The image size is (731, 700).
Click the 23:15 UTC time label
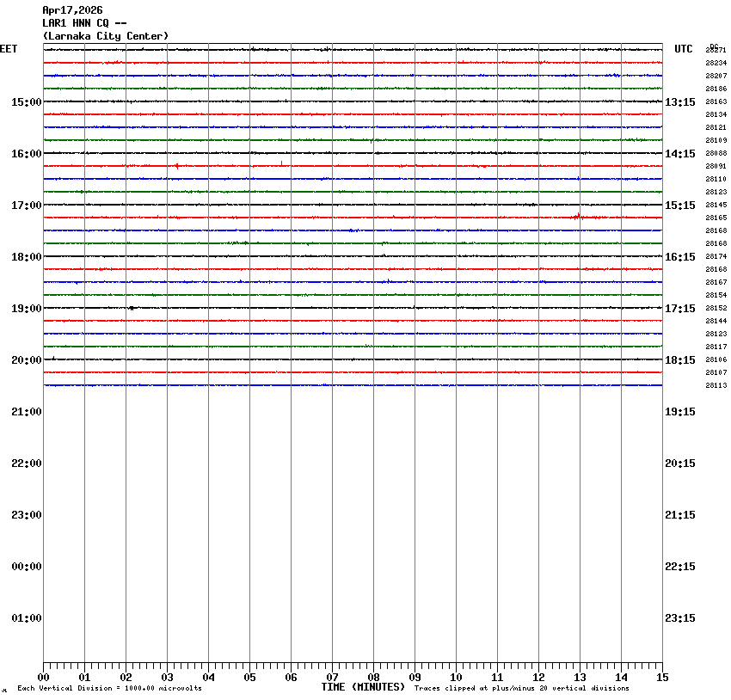point(680,618)
